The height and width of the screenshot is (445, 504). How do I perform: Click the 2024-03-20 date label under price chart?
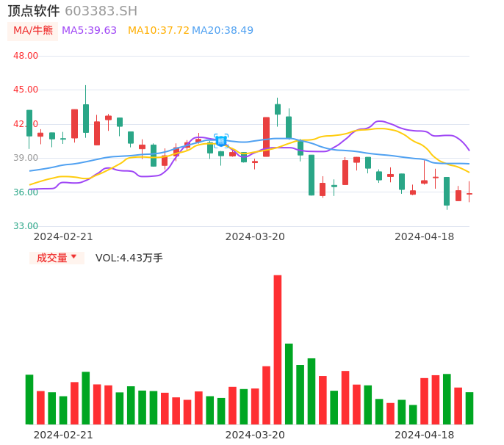click(x=255, y=236)
